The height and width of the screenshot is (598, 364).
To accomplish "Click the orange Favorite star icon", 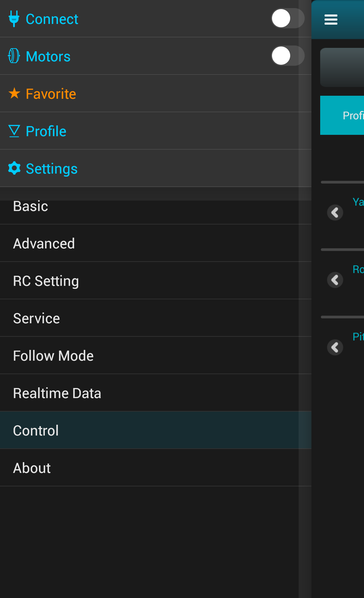I will point(14,93).
